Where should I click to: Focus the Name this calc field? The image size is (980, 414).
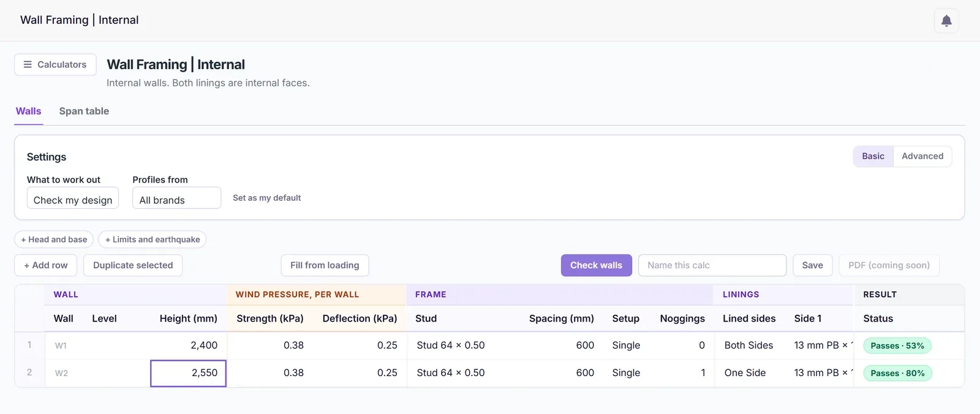click(x=712, y=265)
